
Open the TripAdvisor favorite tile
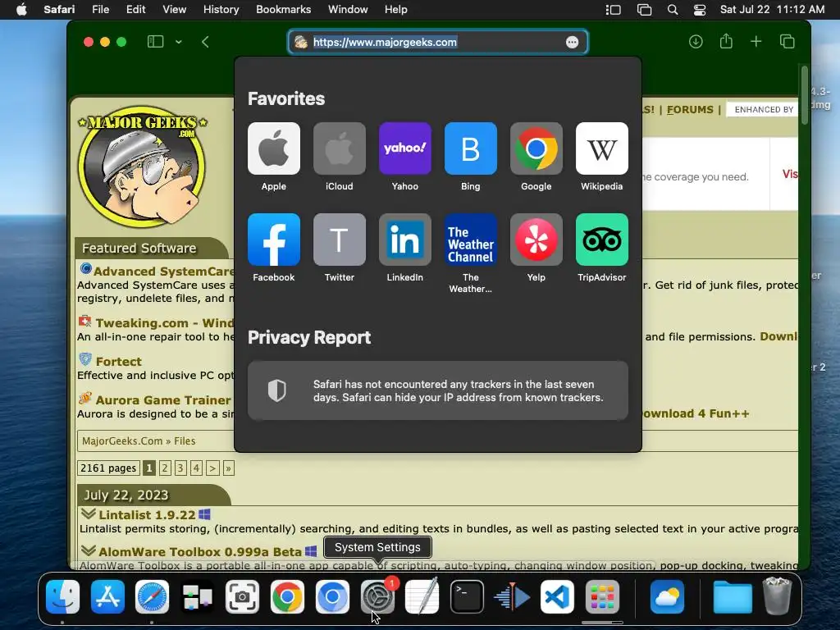(601, 240)
